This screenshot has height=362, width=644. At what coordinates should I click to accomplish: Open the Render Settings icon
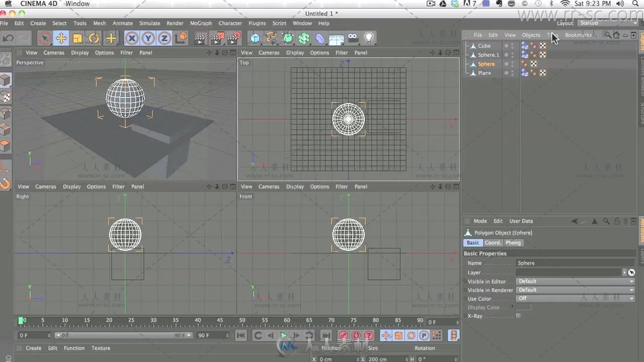click(x=234, y=38)
